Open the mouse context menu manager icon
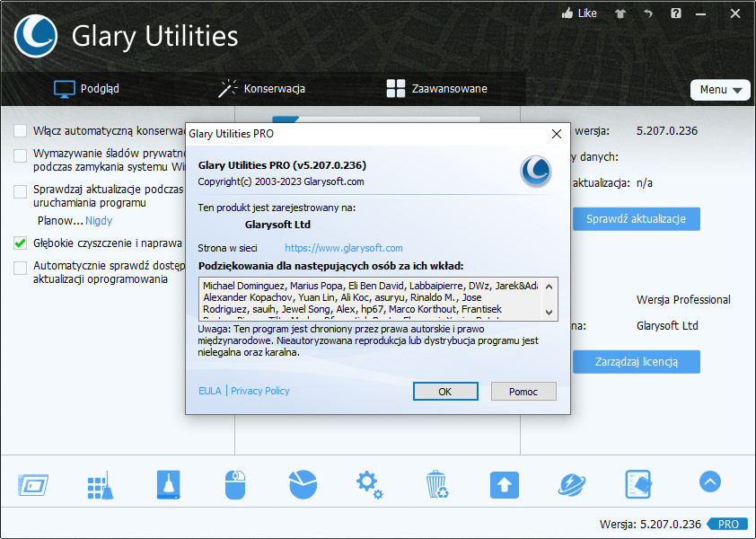756x539 pixels. click(x=235, y=484)
